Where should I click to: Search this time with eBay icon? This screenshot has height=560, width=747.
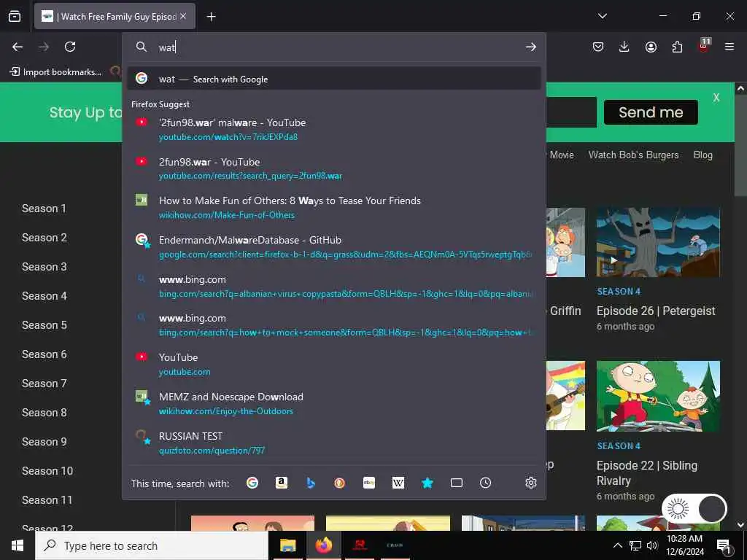pos(369,483)
